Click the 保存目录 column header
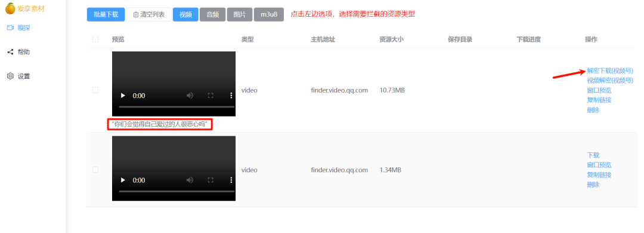644x233 pixels. point(460,39)
